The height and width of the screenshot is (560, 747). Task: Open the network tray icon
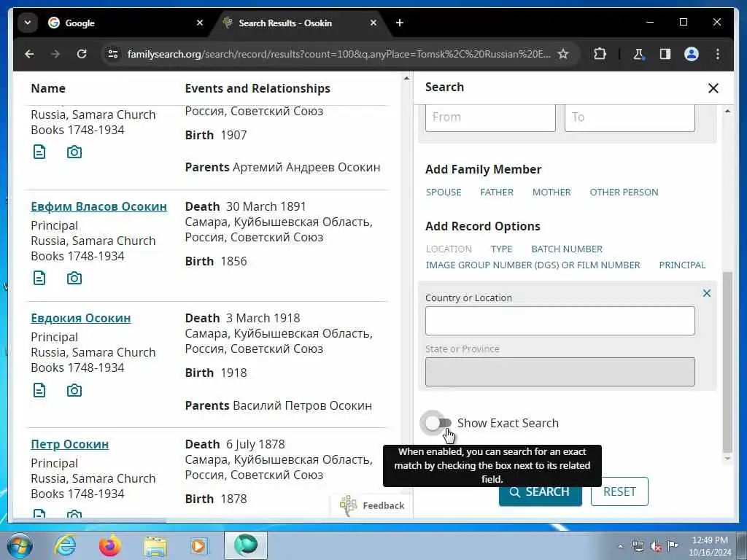[638, 546]
